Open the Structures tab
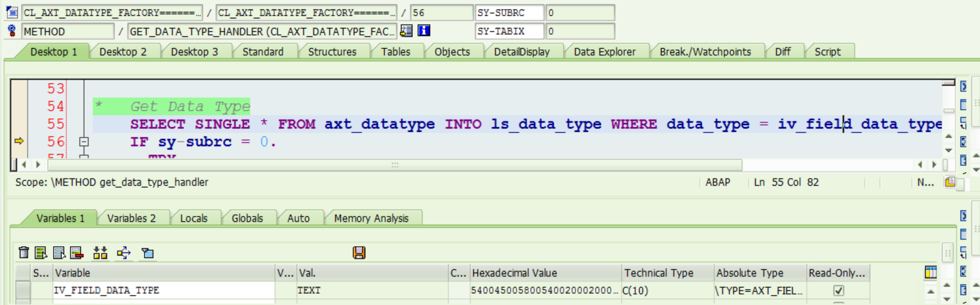 click(332, 52)
